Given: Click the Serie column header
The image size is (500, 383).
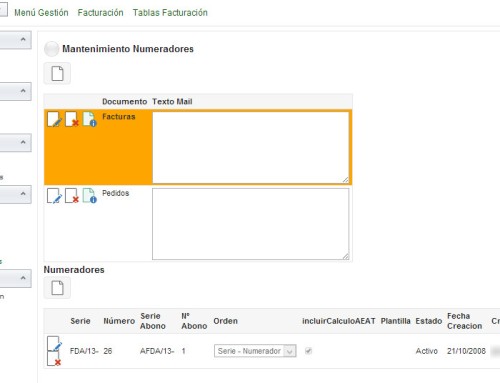Looking at the screenshot, I should [x=80, y=321].
